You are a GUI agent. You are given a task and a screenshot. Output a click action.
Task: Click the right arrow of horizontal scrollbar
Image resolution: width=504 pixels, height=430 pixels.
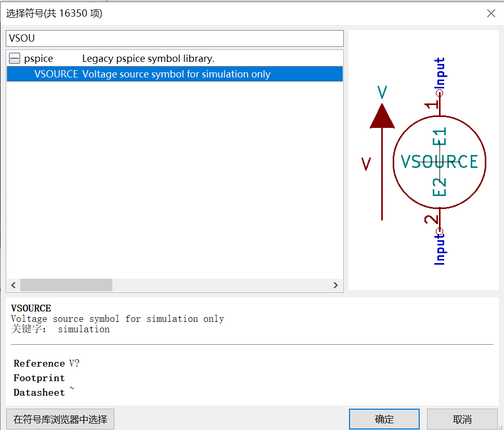(335, 285)
